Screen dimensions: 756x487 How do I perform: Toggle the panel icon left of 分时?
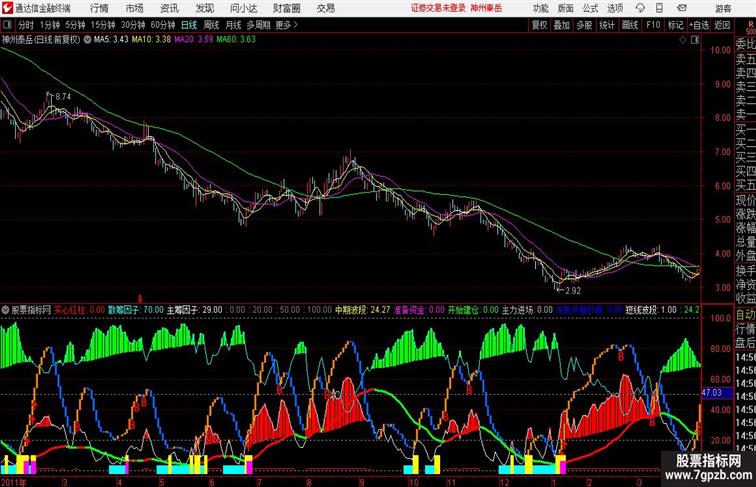[7, 25]
